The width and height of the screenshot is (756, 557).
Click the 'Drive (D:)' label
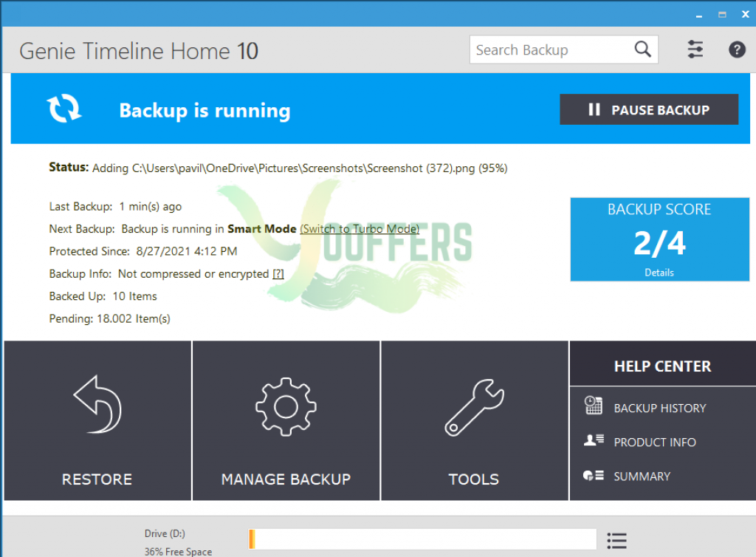[x=165, y=533]
